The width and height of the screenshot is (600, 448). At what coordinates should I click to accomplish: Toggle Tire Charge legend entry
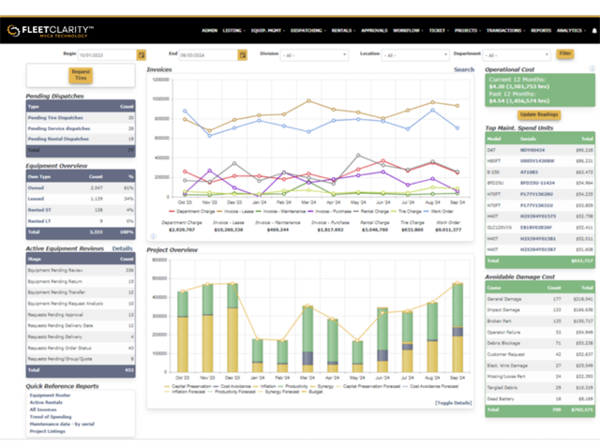(406, 211)
